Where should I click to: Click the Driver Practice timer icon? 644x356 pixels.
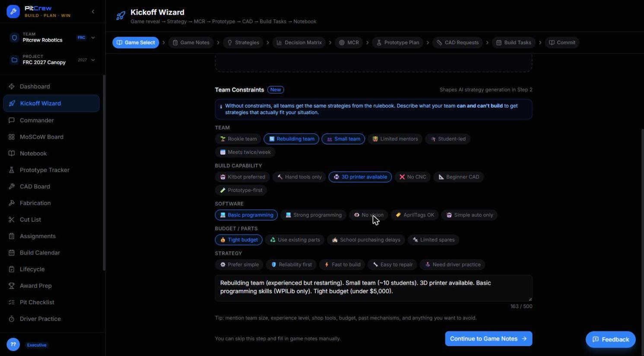click(x=12, y=319)
